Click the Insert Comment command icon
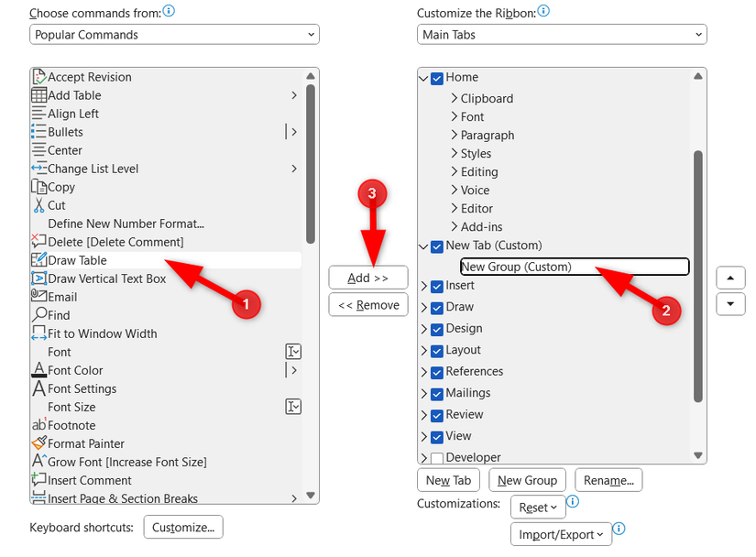Screen dimensions: 756x557 click(38, 480)
